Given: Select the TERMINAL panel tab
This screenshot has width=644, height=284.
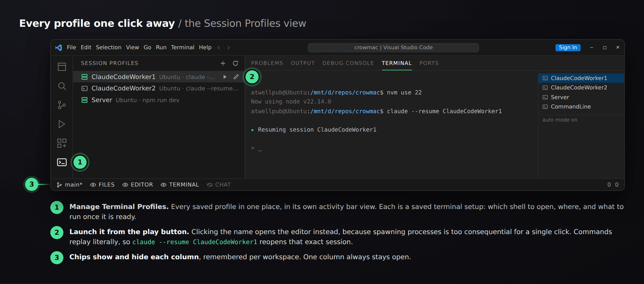Looking at the screenshot, I should [x=397, y=63].
